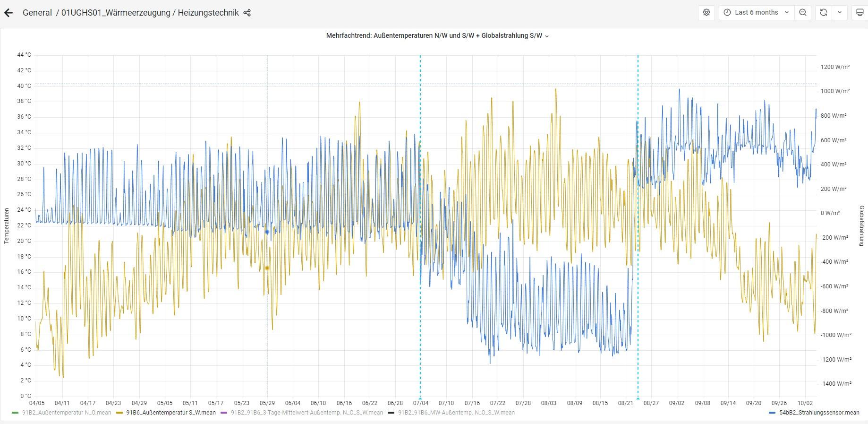Click the yellow hover point at 05/29

[267, 268]
